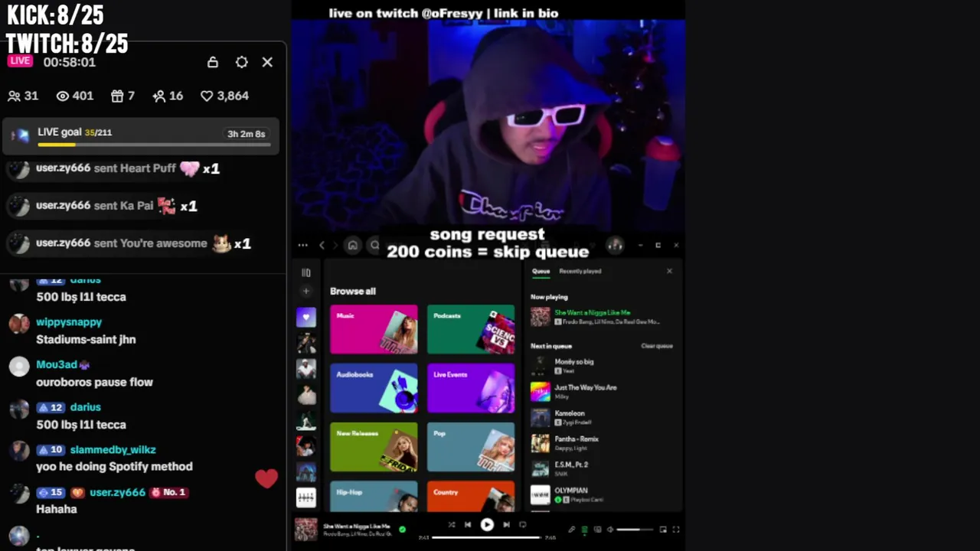Open Spotify profile avatar
The height and width of the screenshot is (551, 980).
pyautogui.click(x=615, y=245)
